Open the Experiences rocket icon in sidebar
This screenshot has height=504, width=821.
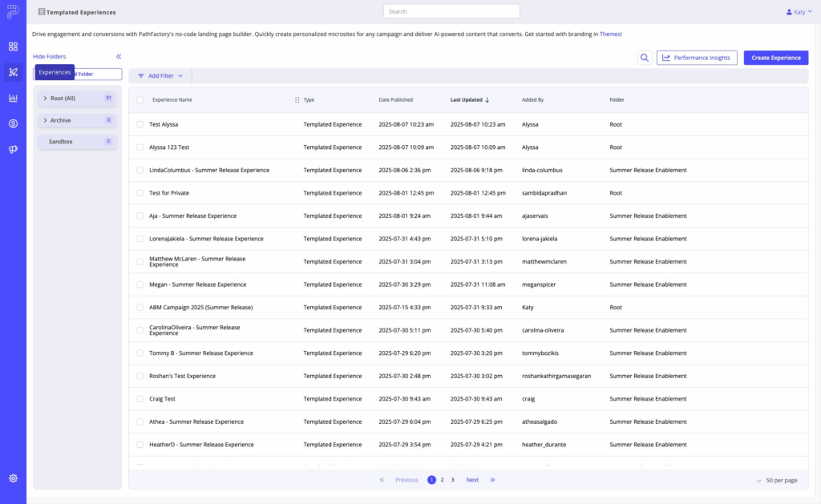point(13,72)
